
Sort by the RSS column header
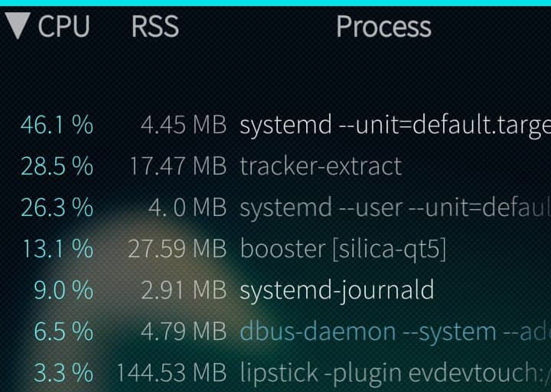[x=155, y=26]
